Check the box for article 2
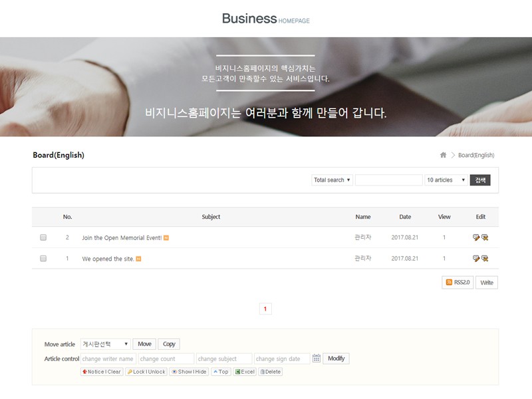The height and width of the screenshot is (399, 532). coord(43,237)
